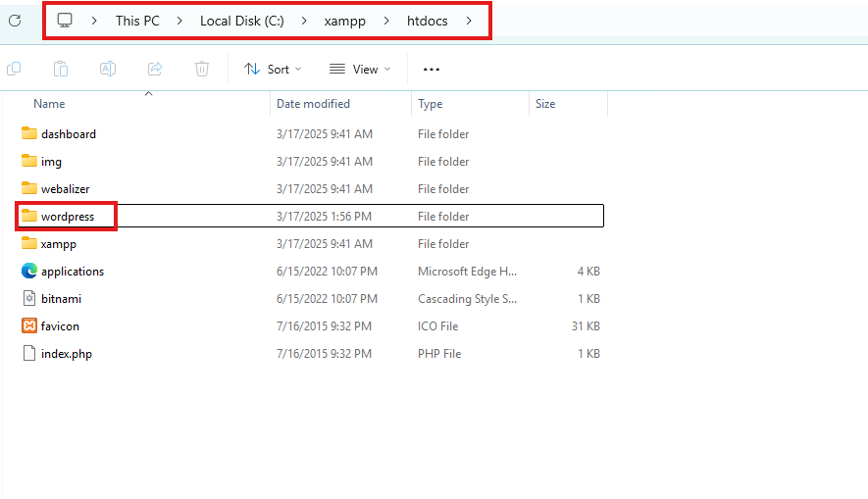Select the bitnami file name
Image resolution: width=868 pixels, height=499 pixels.
tap(62, 299)
